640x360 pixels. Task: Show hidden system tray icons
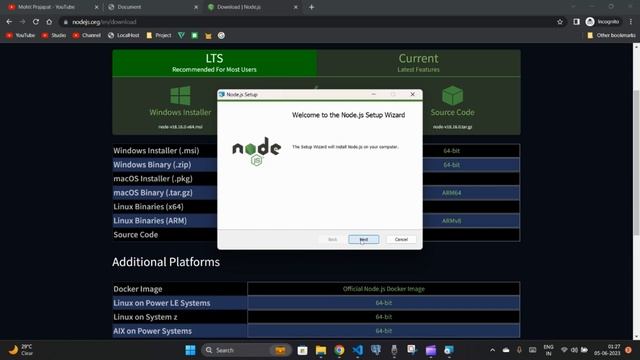pos(492,350)
